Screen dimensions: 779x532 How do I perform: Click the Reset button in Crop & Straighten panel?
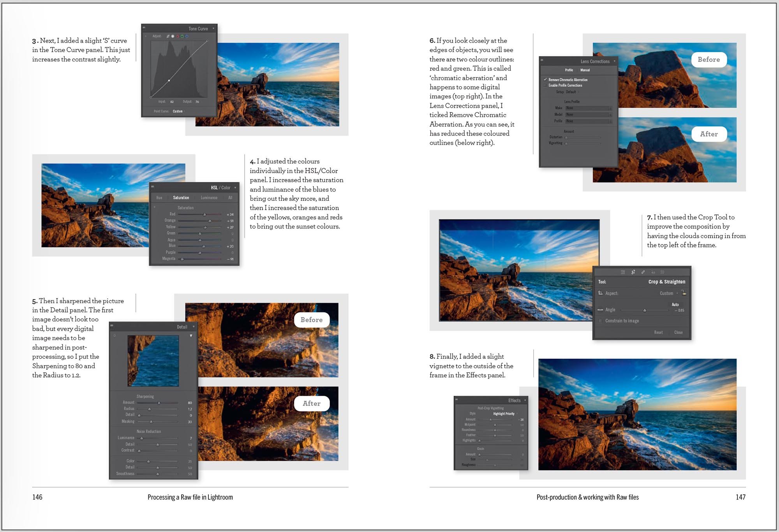point(659,332)
